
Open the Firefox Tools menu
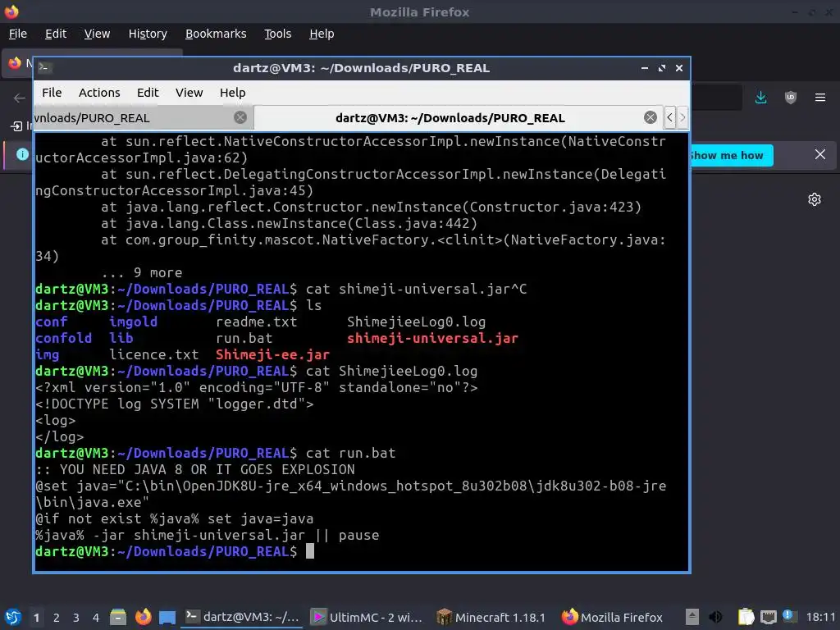[277, 34]
